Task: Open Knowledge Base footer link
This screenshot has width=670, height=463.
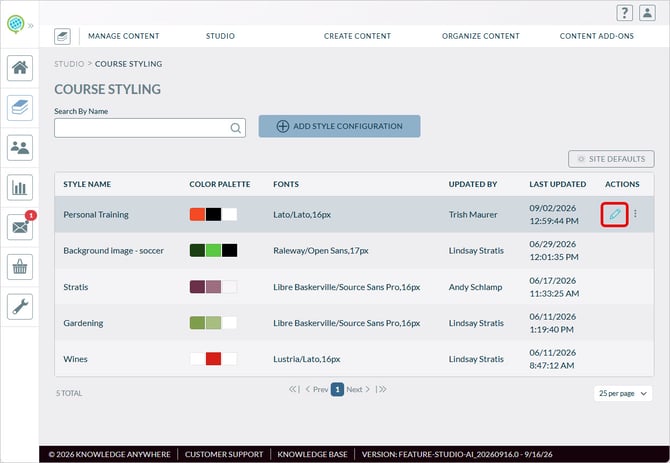Action: point(312,454)
